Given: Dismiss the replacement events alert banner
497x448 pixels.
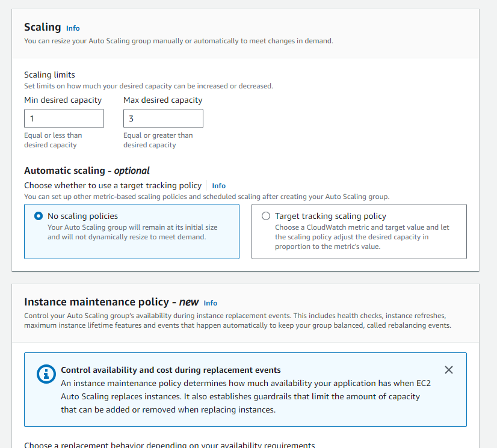Looking at the screenshot, I should [448, 370].
